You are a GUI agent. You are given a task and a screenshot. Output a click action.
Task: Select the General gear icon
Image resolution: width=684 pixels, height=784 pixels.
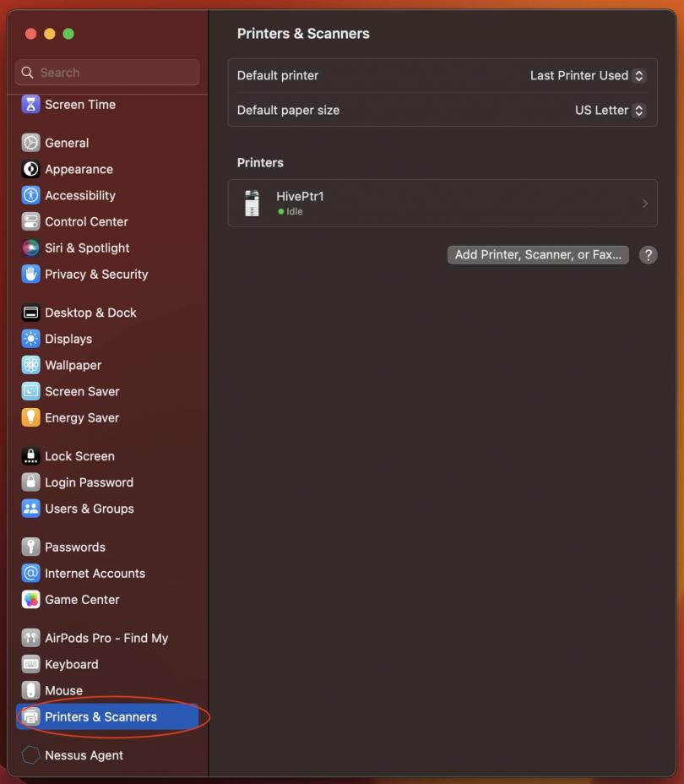tap(30, 143)
